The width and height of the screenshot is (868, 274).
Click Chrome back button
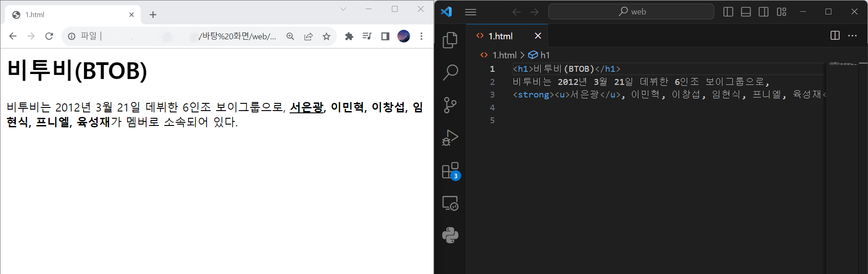click(13, 36)
